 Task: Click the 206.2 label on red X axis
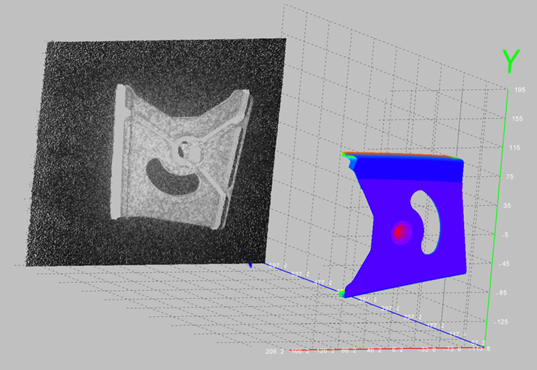click(274, 352)
